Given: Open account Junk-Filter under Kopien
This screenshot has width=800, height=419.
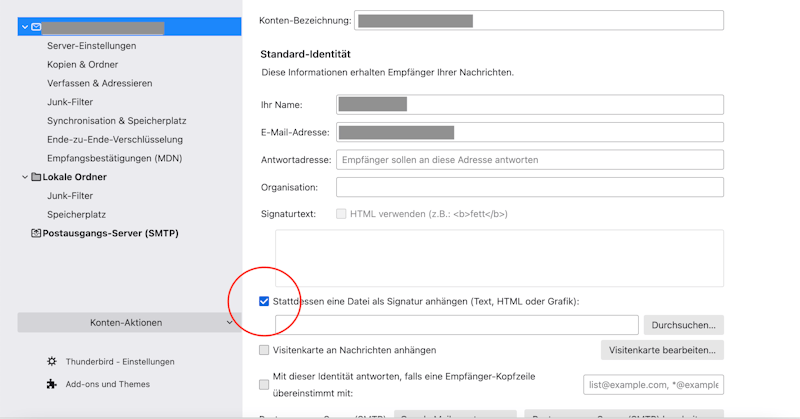Looking at the screenshot, I should (x=70, y=102).
